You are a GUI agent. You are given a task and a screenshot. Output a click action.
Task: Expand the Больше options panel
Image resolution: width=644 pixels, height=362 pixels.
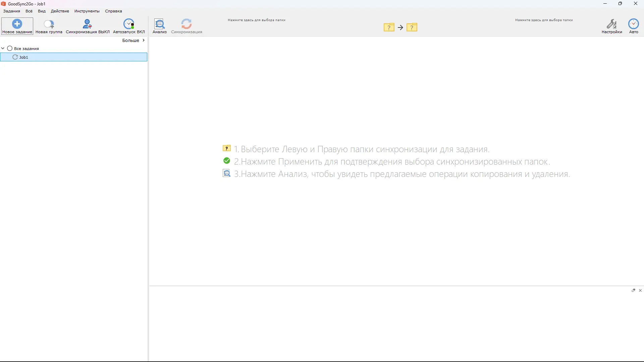tap(132, 40)
